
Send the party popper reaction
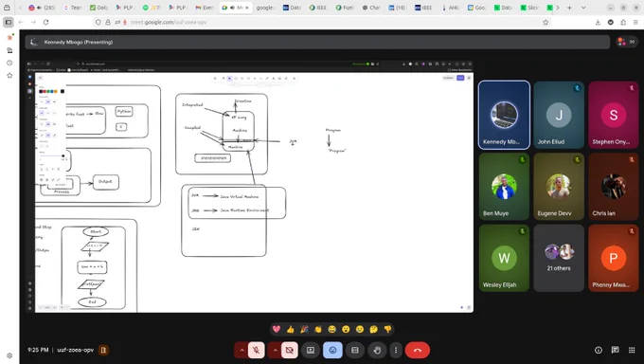(304, 329)
